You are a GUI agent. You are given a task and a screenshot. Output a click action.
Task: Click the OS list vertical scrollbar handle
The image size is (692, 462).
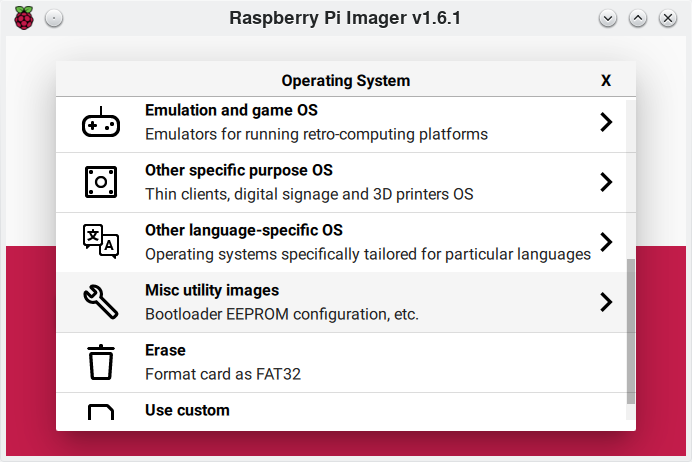(x=630, y=330)
